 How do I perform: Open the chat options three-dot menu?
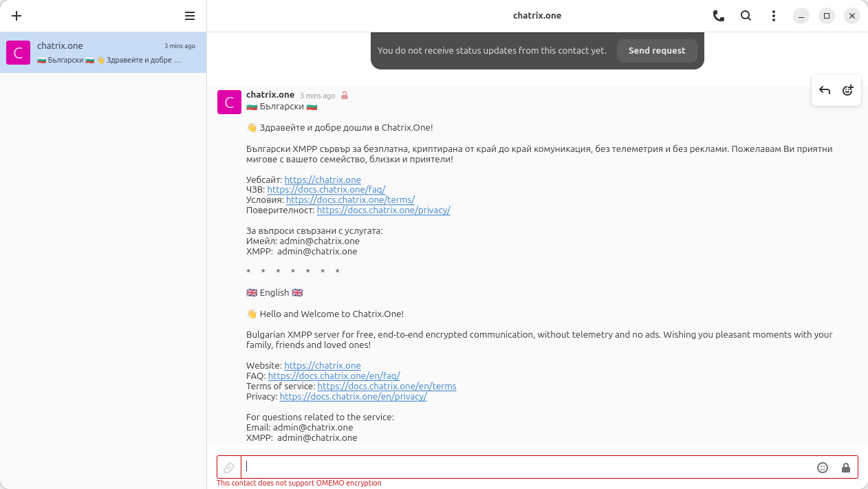pos(774,16)
